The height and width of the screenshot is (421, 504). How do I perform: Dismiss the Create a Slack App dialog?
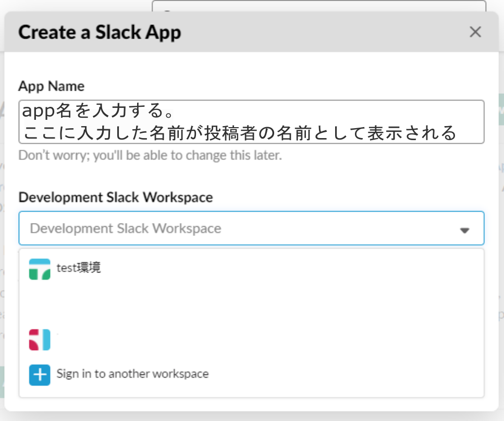point(475,32)
